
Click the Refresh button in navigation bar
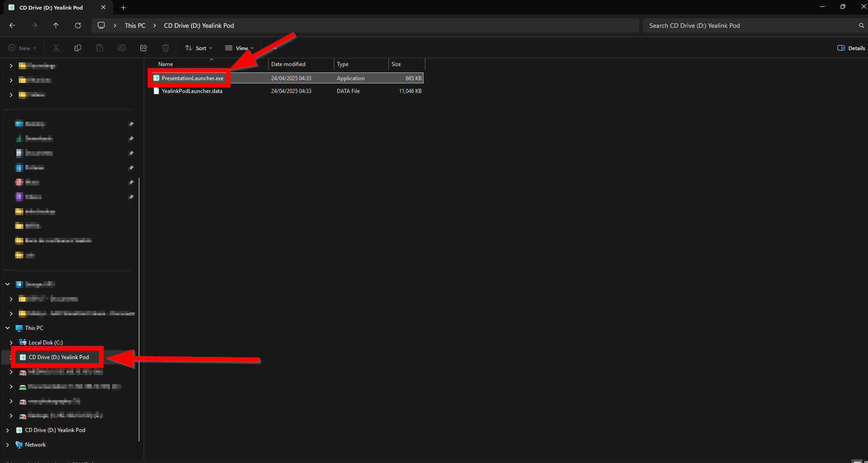click(x=78, y=26)
